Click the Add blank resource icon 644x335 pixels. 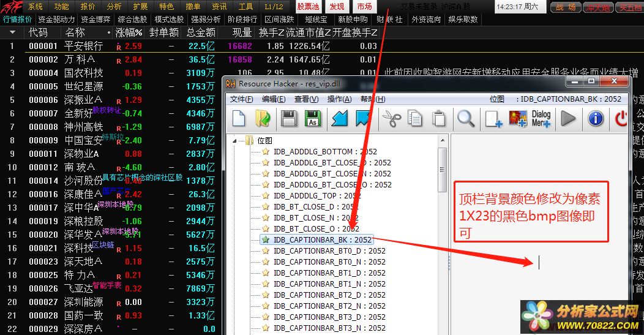(x=493, y=119)
